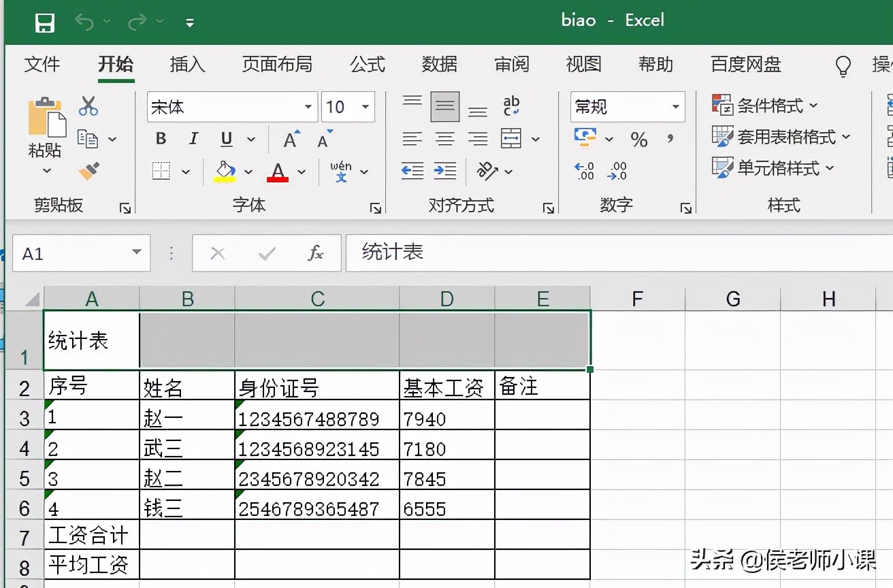Toggle Italic formatting

coord(194,139)
